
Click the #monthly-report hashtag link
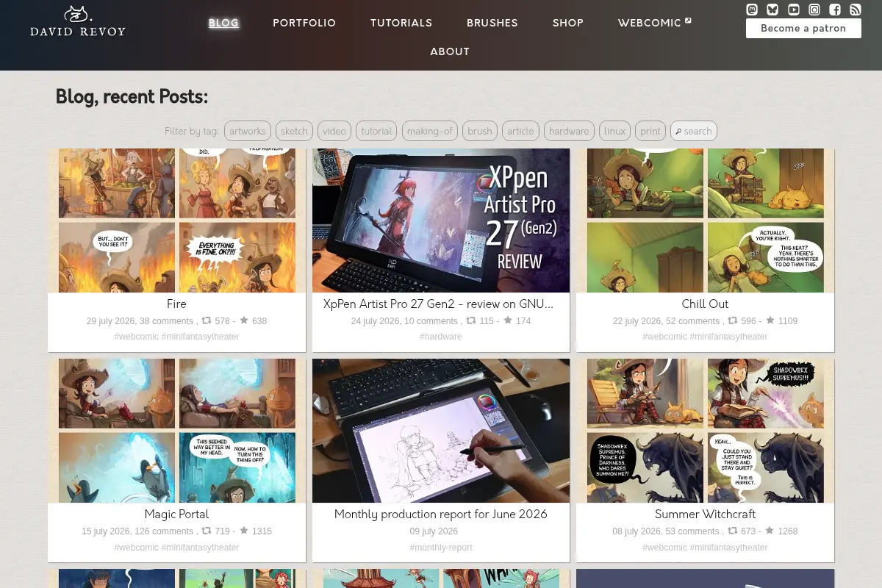coord(441,548)
